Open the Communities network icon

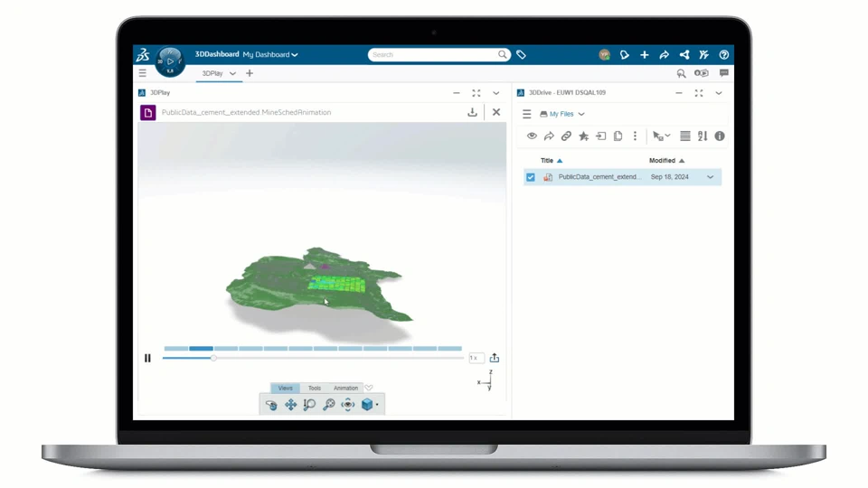684,55
